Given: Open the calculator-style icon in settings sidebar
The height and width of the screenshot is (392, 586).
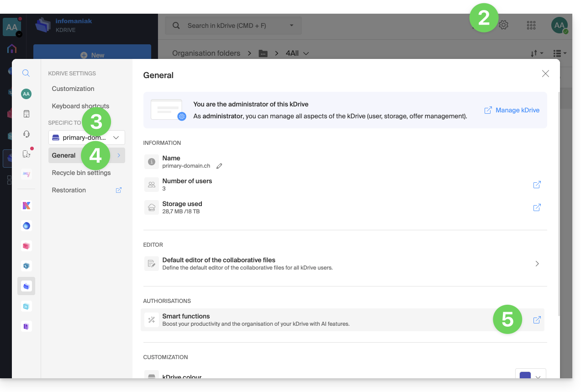Looking at the screenshot, I should click(x=26, y=114).
